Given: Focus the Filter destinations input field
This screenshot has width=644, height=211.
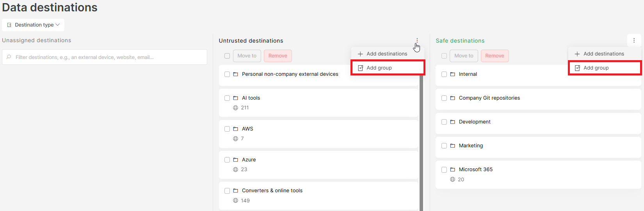Looking at the screenshot, I should (x=105, y=57).
